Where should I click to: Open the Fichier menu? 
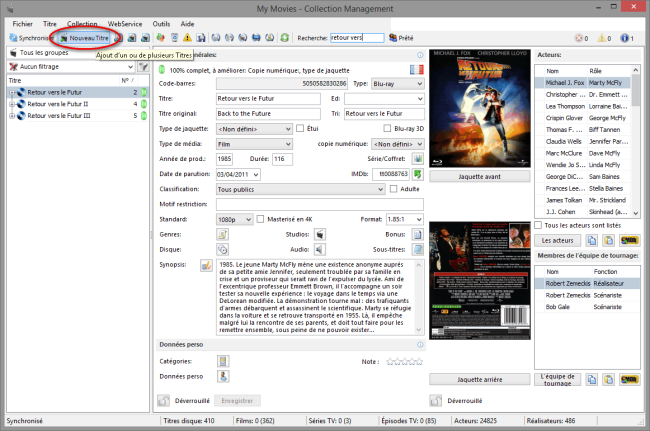pyautogui.click(x=22, y=24)
